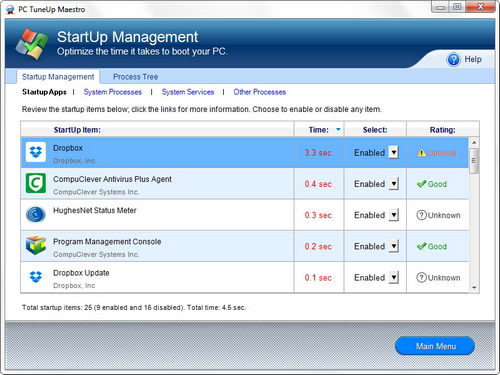The height and width of the screenshot is (375, 500).
Task: Click the list scrollbar up arrow
Action: [x=474, y=143]
